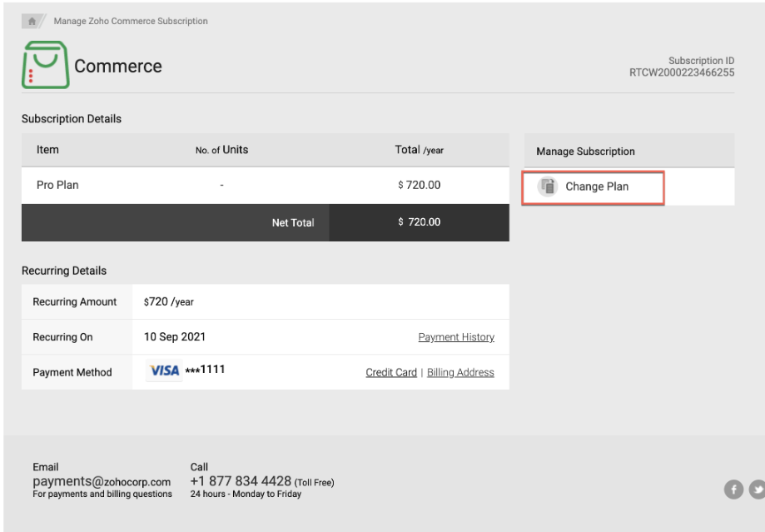Image resolution: width=765 pixels, height=532 pixels.
Task: Click the toll free phone number
Action: tap(241, 481)
